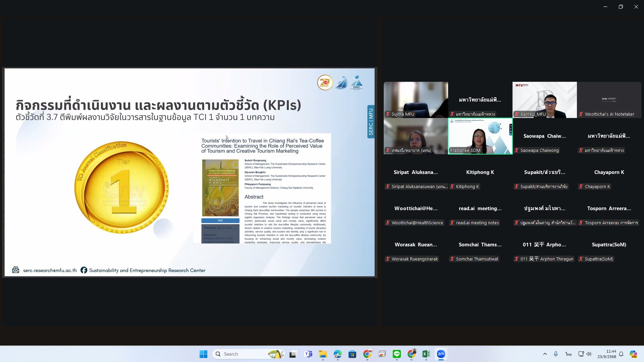The height and width of the screenshot is (362, 644).
Task: Select Pratsanee SOM video tile
Action: click(x=480, y=136)
